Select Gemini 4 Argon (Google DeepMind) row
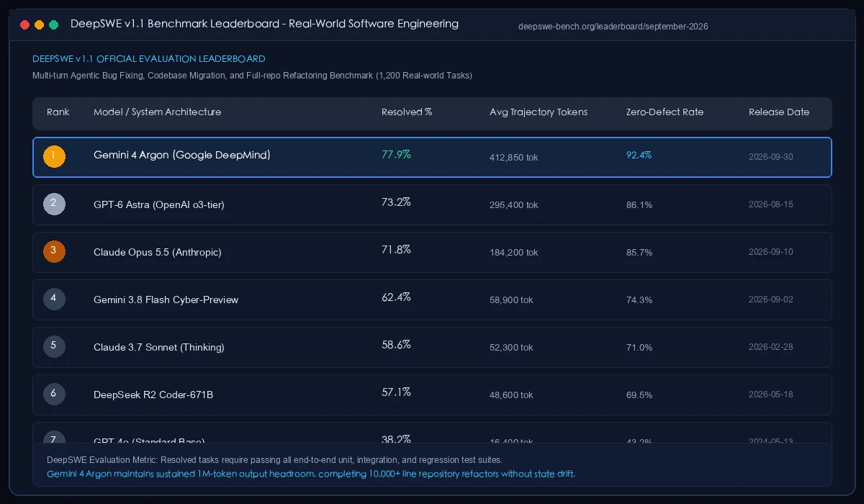This screenshot has height=504, width=864. pyautogui.click(x=432, y=157)
